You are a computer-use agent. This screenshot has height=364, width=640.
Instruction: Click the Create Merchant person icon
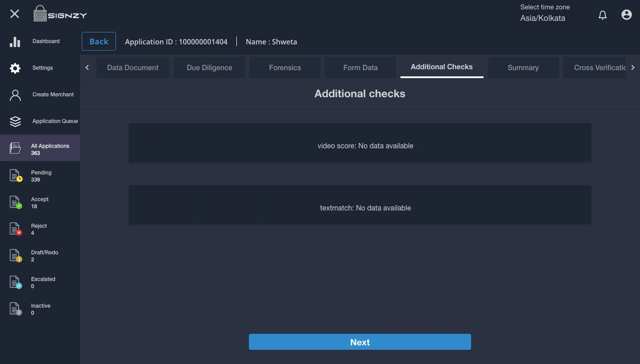coord(15,95)
